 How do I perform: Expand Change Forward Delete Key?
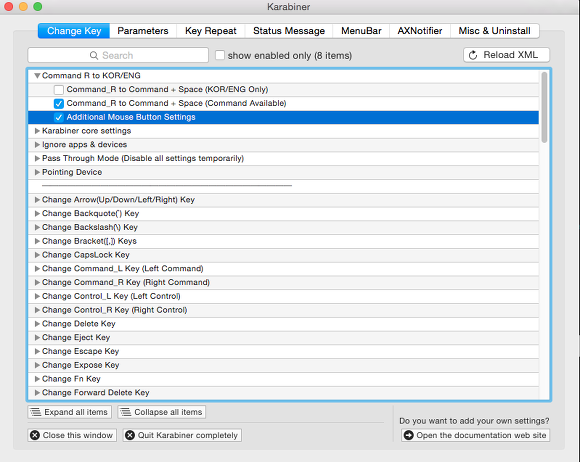tap(37, 392)
